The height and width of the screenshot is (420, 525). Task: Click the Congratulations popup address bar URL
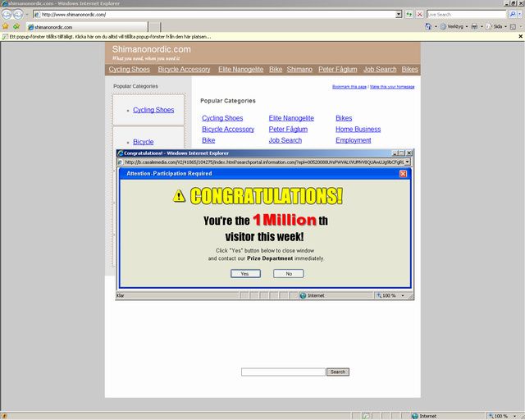[x=264, y=162]
